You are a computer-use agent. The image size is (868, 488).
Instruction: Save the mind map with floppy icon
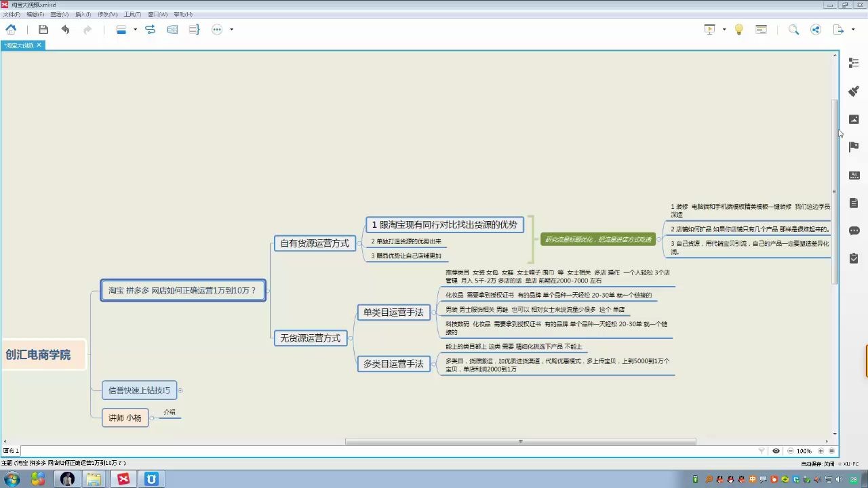(43, 29)
